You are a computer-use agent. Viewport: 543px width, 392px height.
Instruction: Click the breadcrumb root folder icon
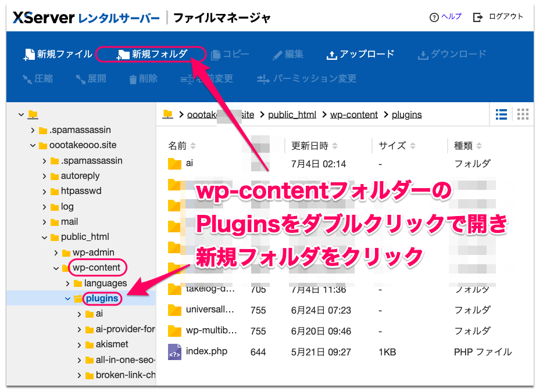[167, 114]
